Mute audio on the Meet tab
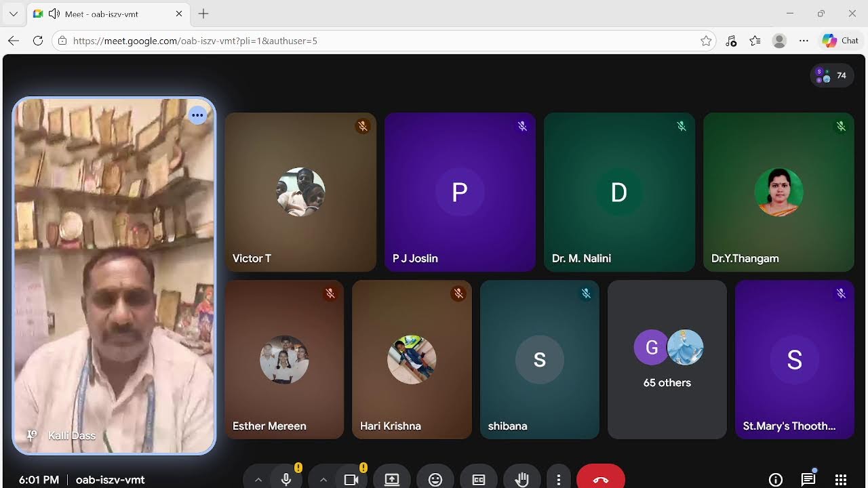Screen dimensions: 868x488 [x=54, y=14]
